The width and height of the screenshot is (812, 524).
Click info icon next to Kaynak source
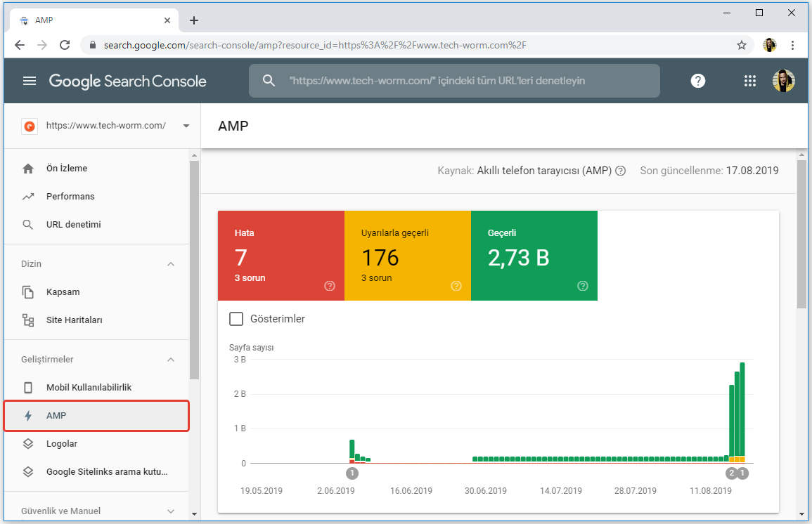[x=620, y=171]
